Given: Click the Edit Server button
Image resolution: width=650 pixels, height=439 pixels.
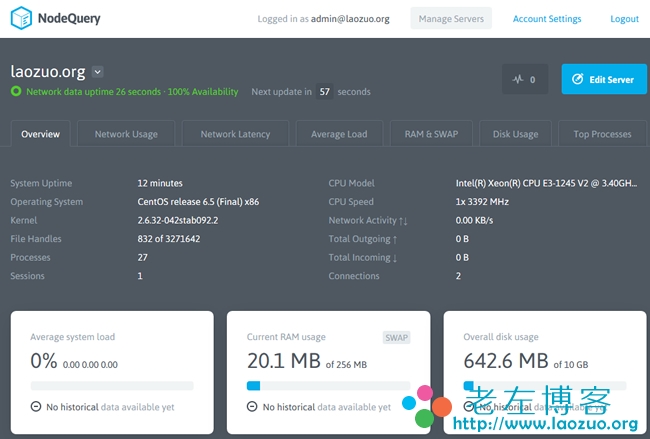Looking at the screenshot, I should point(604,79).
